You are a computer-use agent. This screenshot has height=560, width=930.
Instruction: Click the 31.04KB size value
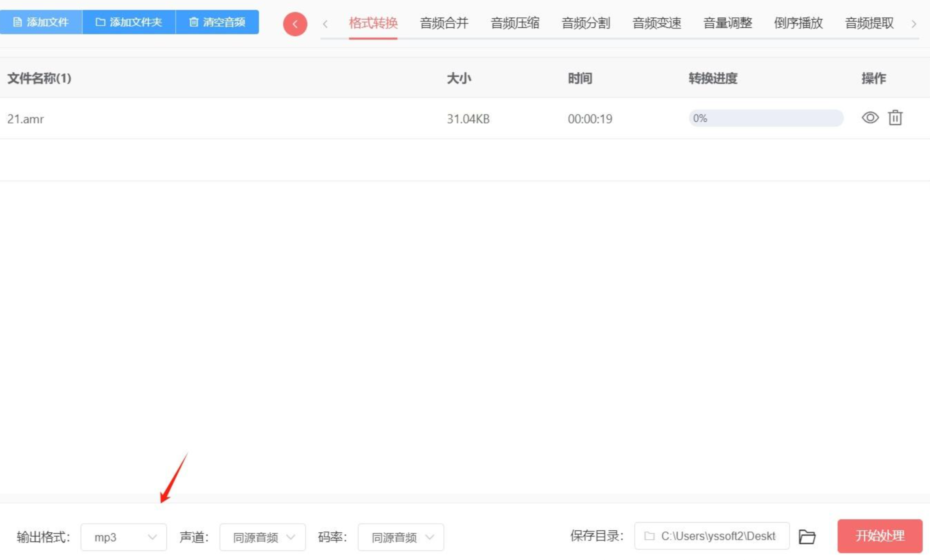(468, 119)
